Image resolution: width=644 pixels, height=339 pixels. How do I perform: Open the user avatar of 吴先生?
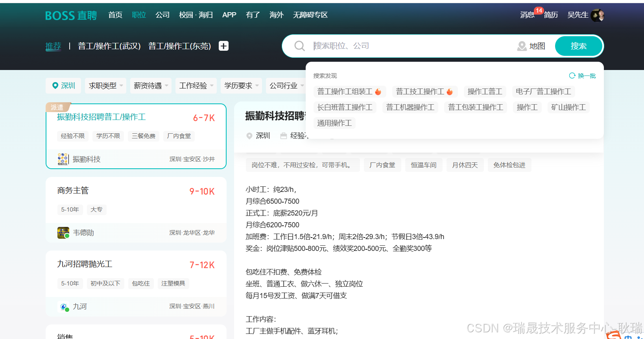click(597, 15)
